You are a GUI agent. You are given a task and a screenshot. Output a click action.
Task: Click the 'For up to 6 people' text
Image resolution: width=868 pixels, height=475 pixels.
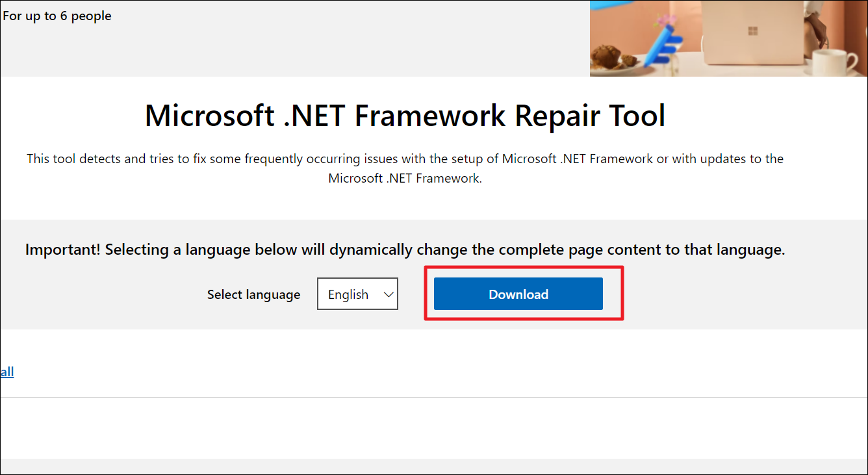[x=57, y=16]
